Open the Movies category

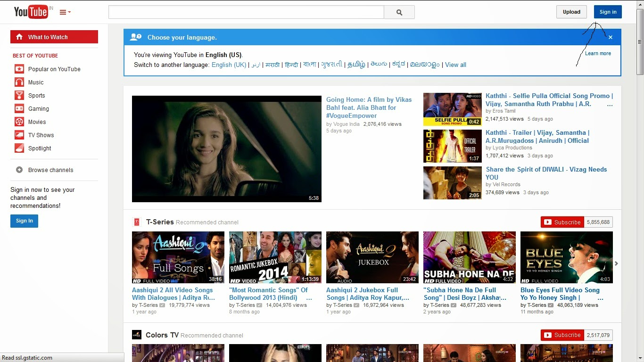[37, 122]
